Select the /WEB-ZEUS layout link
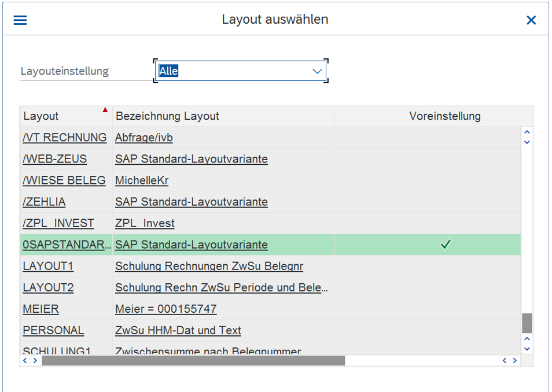Screen dimensions: 552x392 coord(54,159)
